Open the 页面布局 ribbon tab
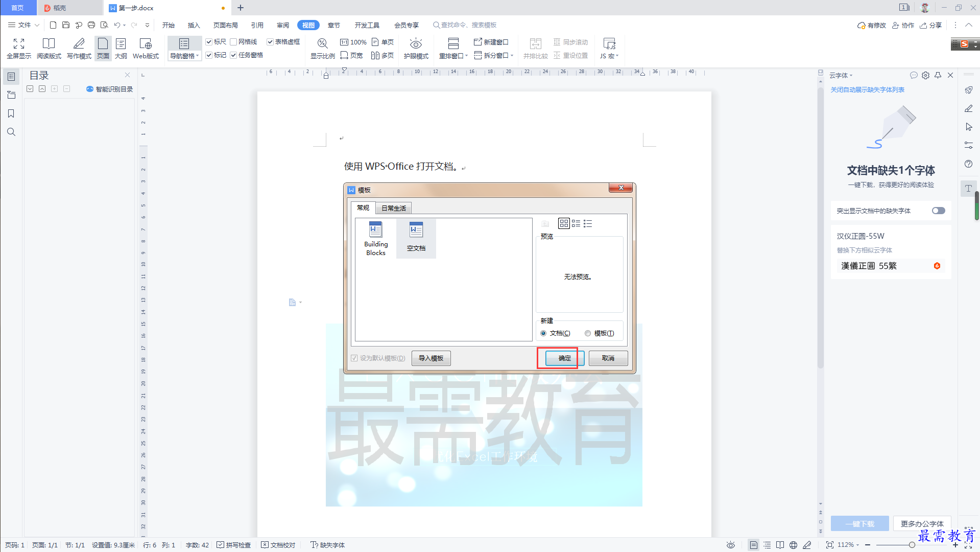 click(x=225, y=25)
